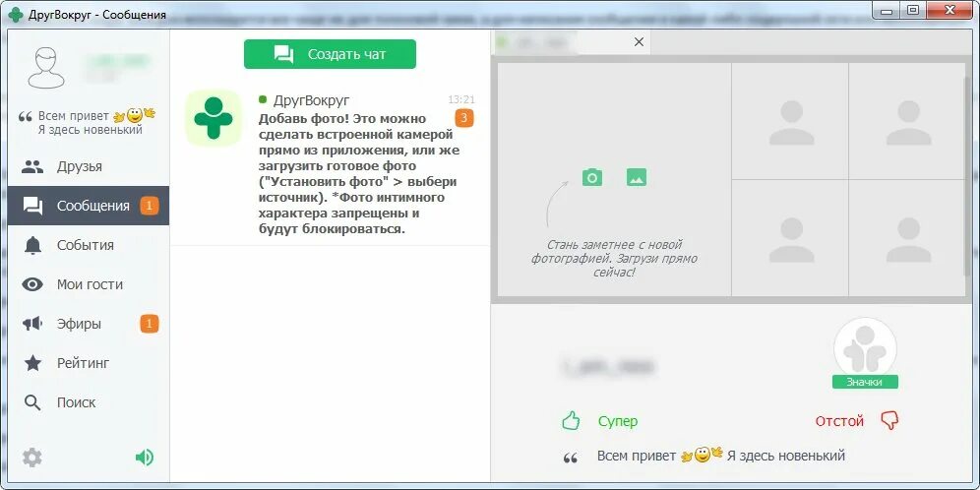Click the thumbs-up Супер icon
This screenshot has height=490, width=980.
571,420
